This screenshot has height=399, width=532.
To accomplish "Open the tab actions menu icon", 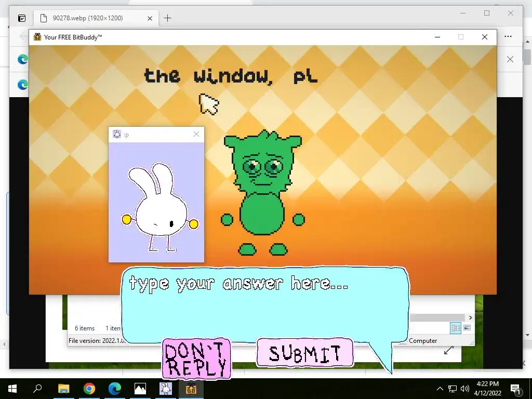I will 21,18.
